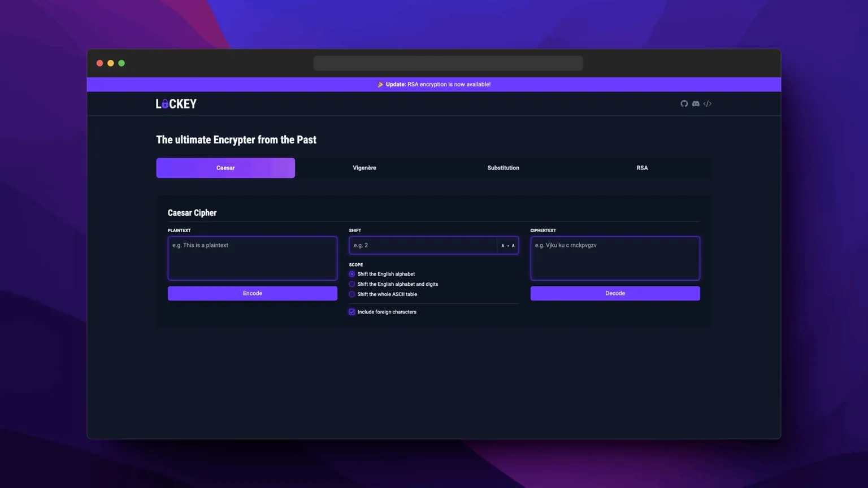Click the embed code </> icon

coord(708,103)
